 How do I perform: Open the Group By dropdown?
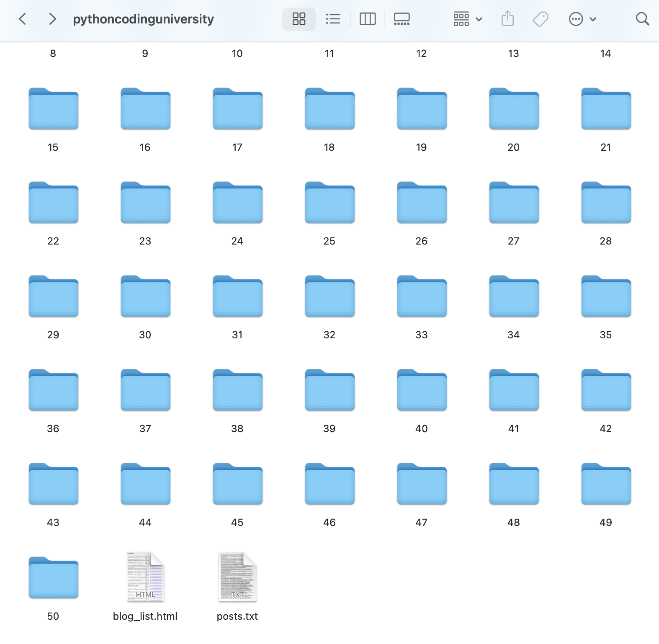468,19
